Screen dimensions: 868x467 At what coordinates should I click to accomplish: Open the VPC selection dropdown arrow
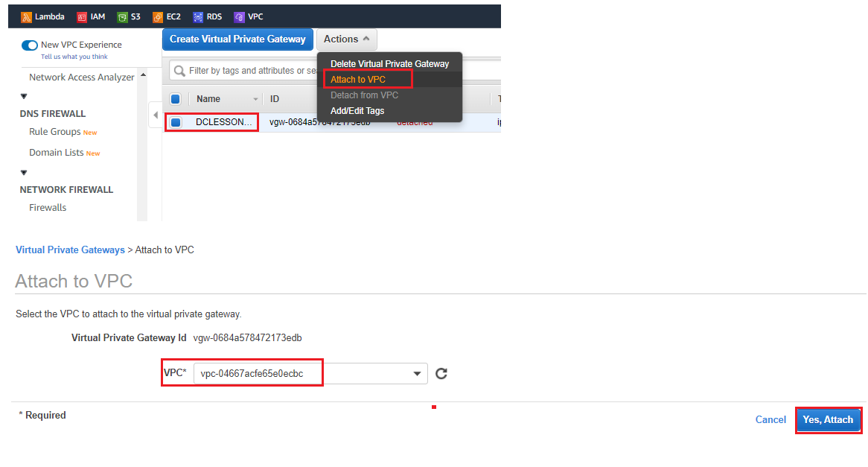[417, 374]
